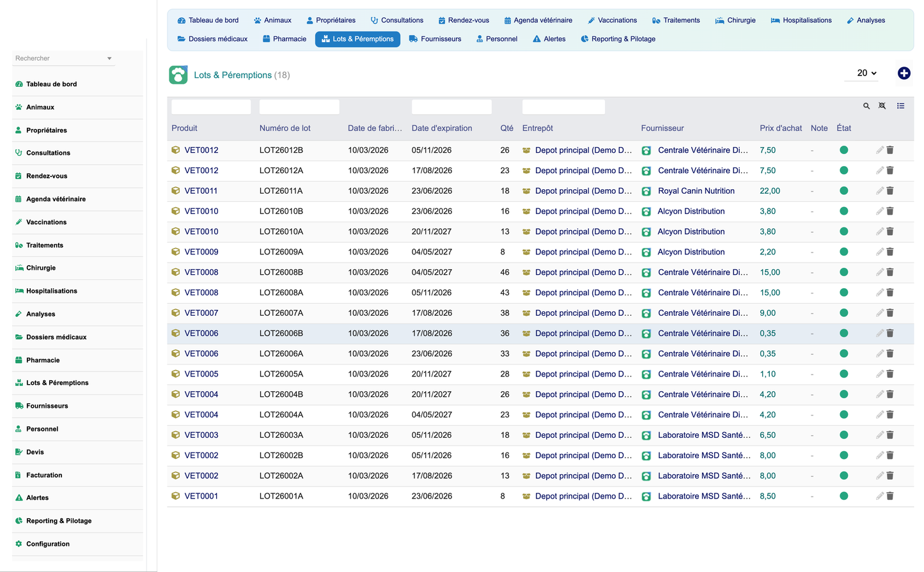Open Agenda vétérinaire in top navigation

pos(538,20)
